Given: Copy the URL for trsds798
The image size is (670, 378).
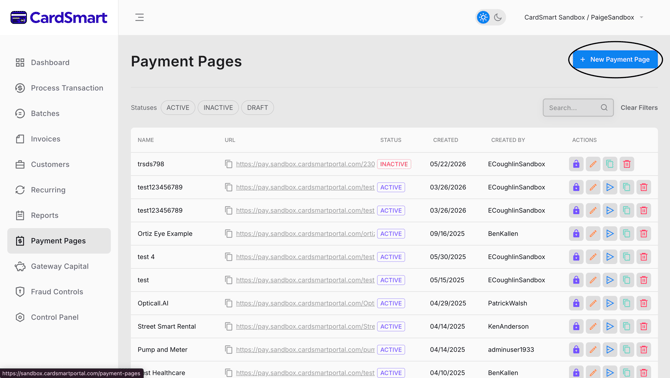Looking at the screenshot, I should click(x=229, y=164).
